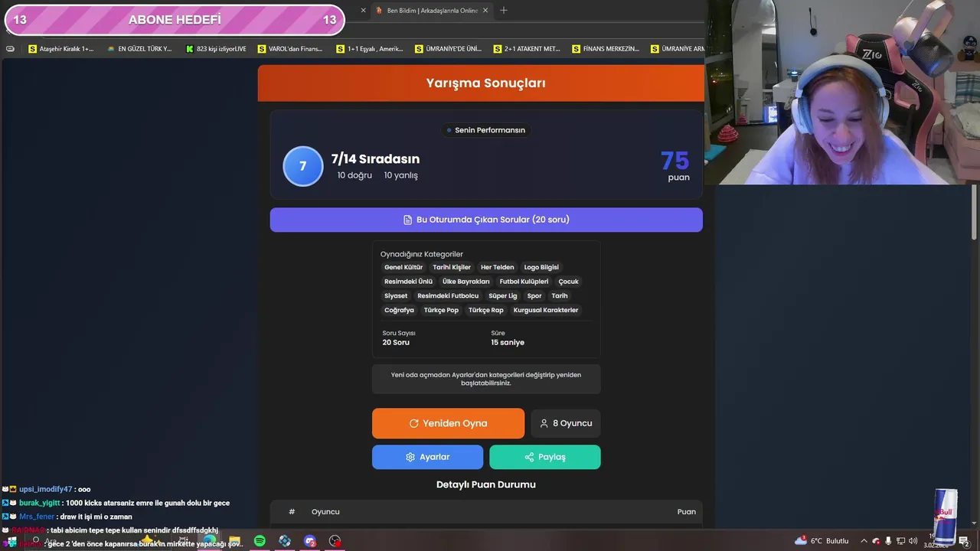Click the Türkçe Pop category tag
Viewport: 980px width, 551px height.
tap(441, 310)
